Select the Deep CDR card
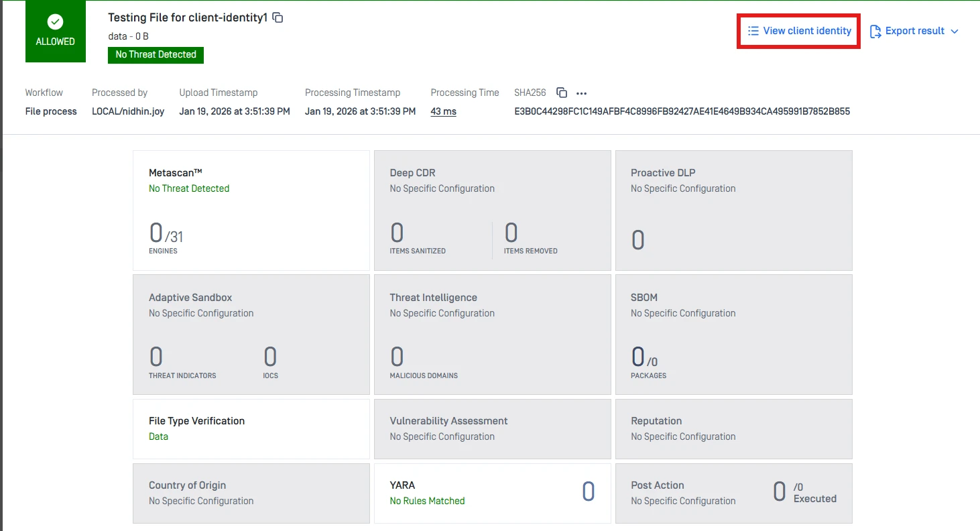 492,211
